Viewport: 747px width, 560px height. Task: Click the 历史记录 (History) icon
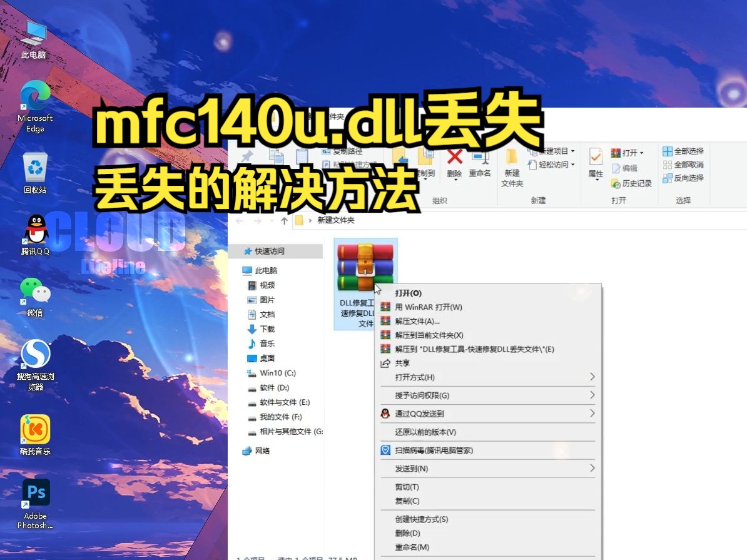point(617,183)
